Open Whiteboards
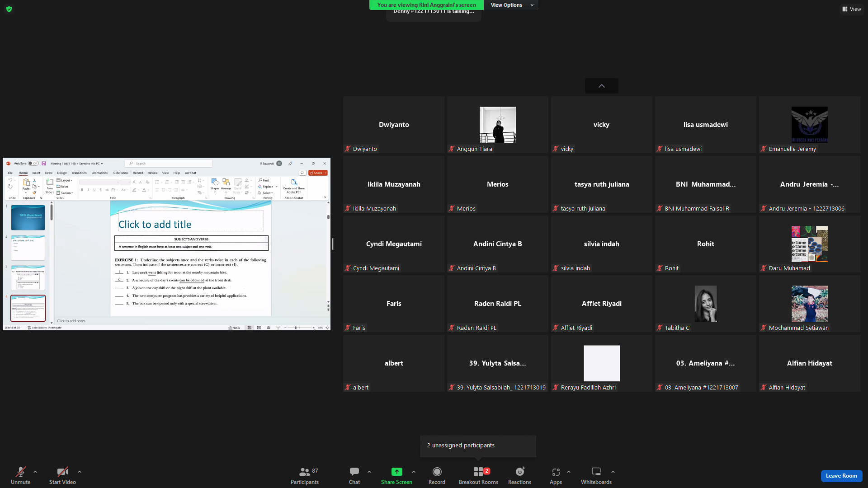This screenshot has width=868, height=488. pyautogui.click(x=596, y=475)
